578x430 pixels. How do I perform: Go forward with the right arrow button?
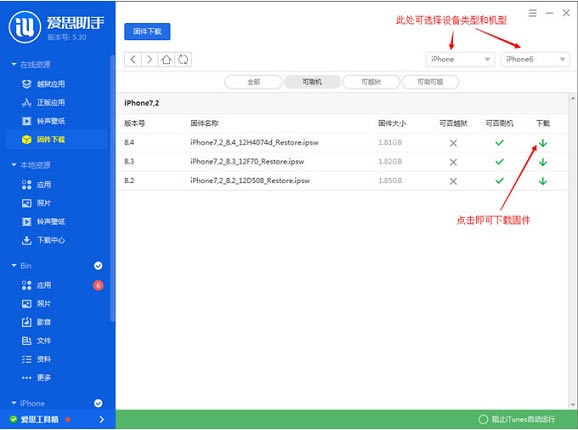point(150,59)
